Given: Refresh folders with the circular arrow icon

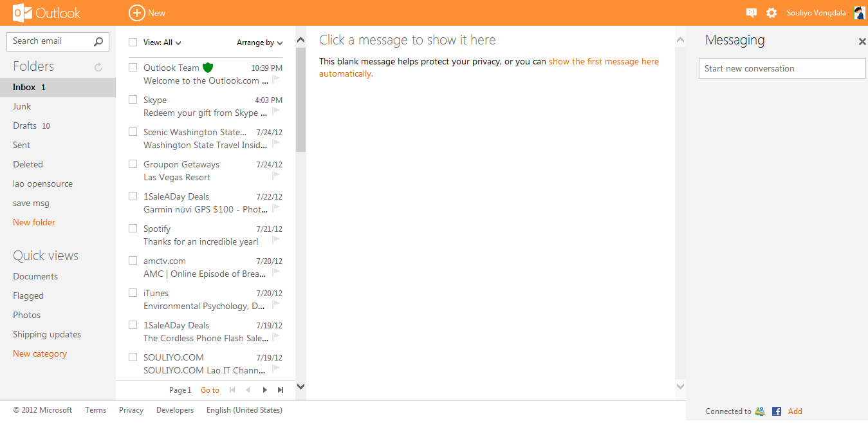Looking at the screenshot, I should [x=98, y=67].
